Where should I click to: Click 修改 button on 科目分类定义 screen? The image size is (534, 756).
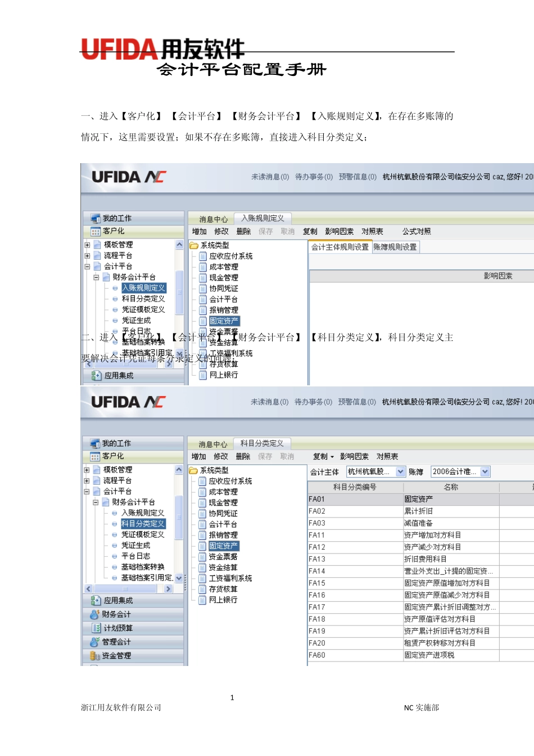coord(221,457)
